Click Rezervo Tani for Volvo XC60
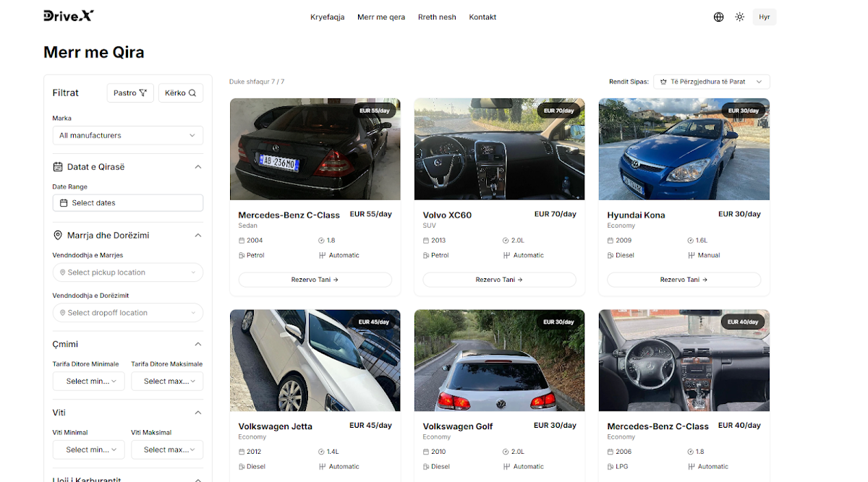The image size is (868, 482). click(500, 280)
